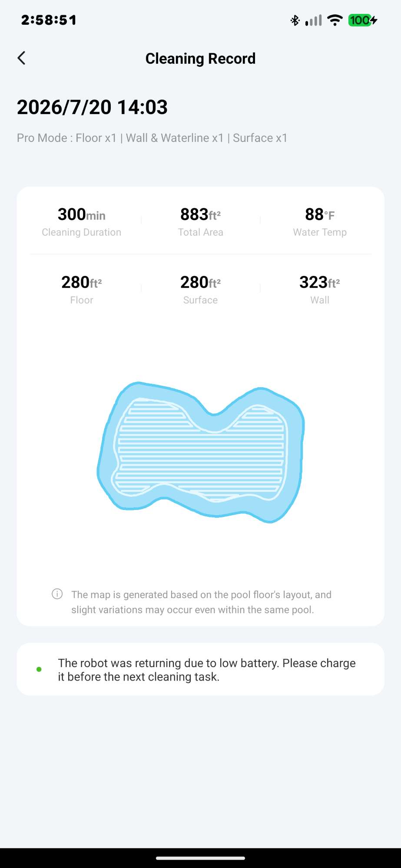Viewport: 401px width, 868px height.
Task: Tap the back arrow icon
Action: pyautogui.click(x=21, y=58)
